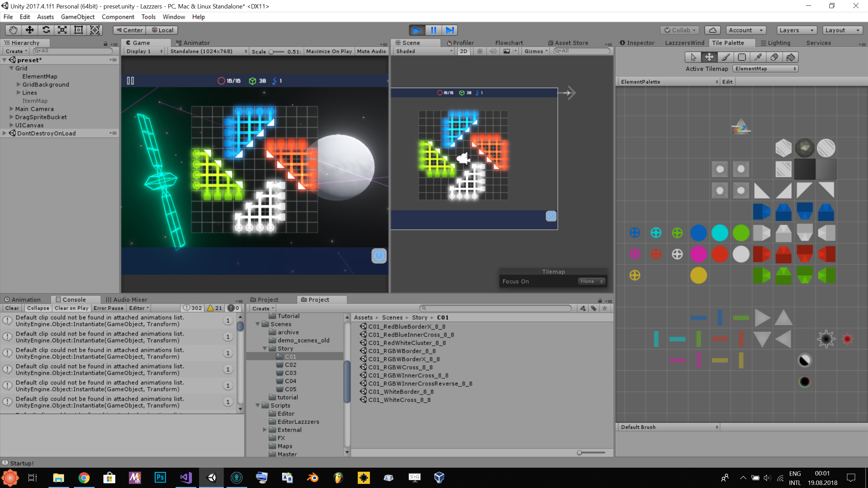The image size is (868, 488).
Task: Open the Active Tilemap ElementMap dropdown
Action: click(x=765, y=68)
